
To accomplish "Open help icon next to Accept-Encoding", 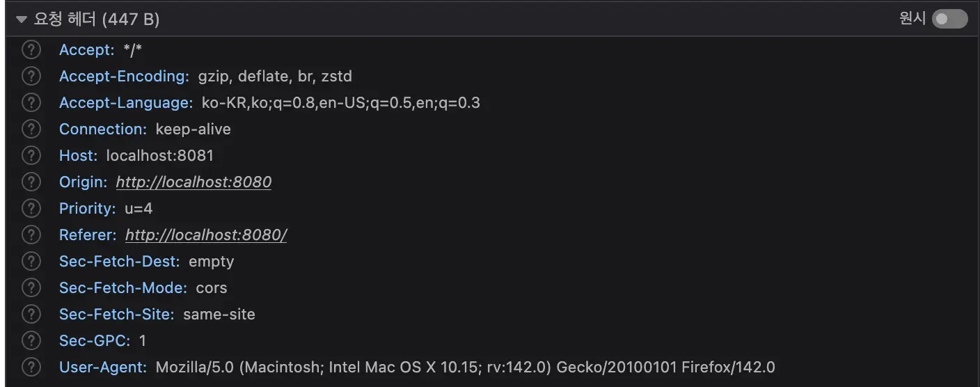I will pyautogui.click(x=31, y=77).
